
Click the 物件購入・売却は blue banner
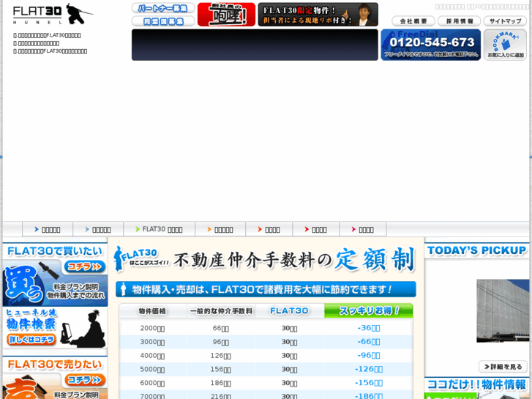pos(266,289)
